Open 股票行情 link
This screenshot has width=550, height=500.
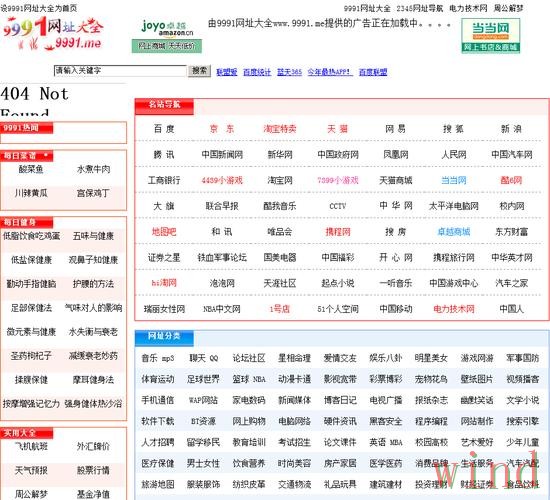[x=93, y=470]
